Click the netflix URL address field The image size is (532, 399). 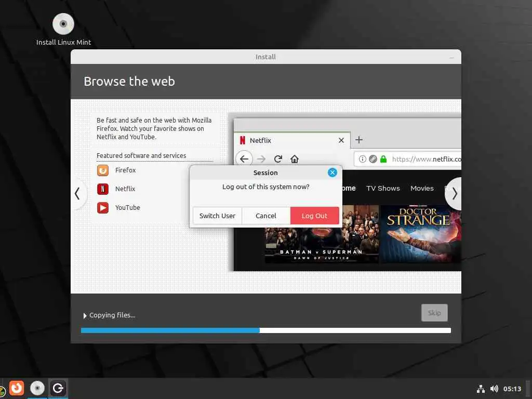coord(408,159)
